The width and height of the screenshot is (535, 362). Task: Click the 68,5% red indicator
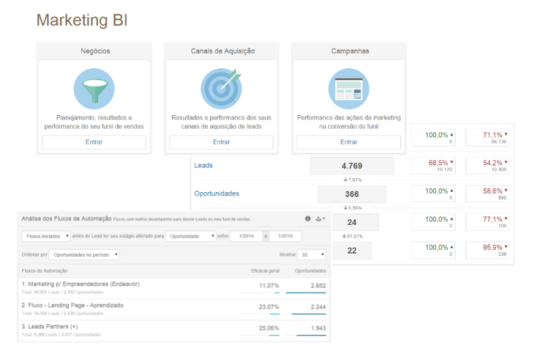click(x=433, y=165)
